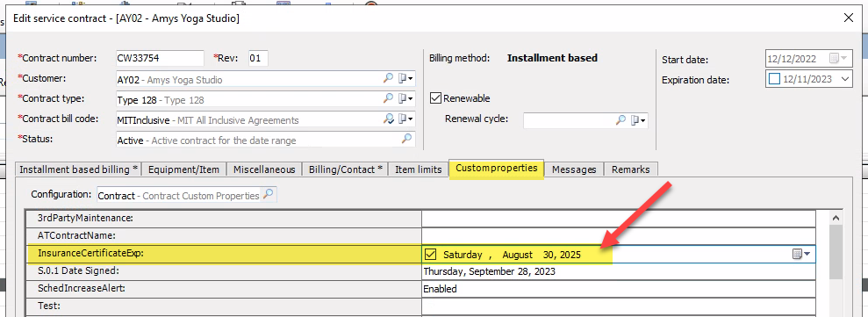The width and height of the screenshot is (868, 317).
Task: Close the Edit service contract dialog
Action: click(x=848, y=18)
